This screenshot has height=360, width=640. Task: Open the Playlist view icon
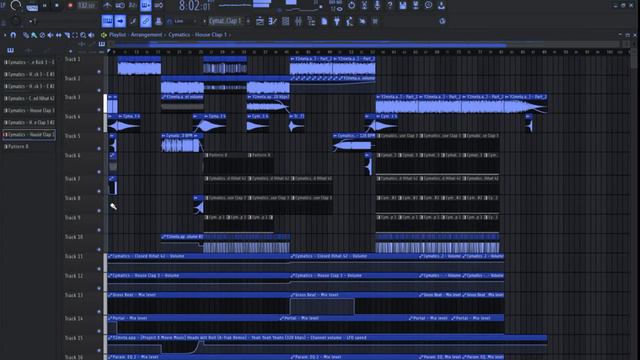[260, 21]
